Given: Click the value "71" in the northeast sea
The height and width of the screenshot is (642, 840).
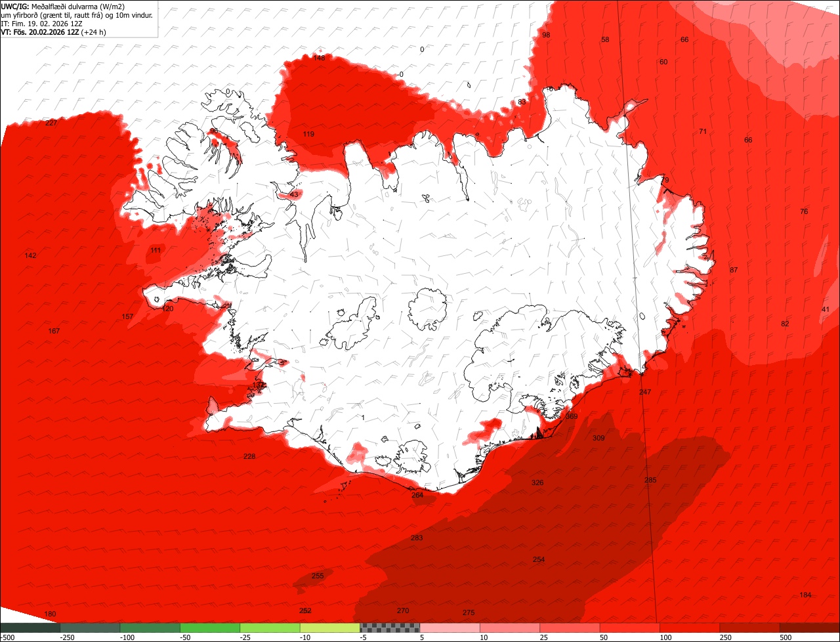Looking at the screenshot, I should click(x=703, y=131).
